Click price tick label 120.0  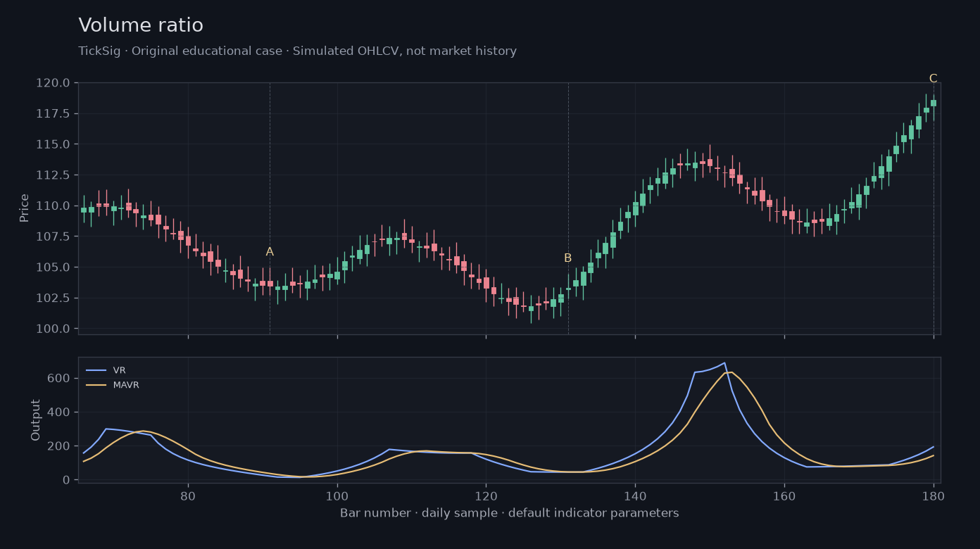(53, 83)
